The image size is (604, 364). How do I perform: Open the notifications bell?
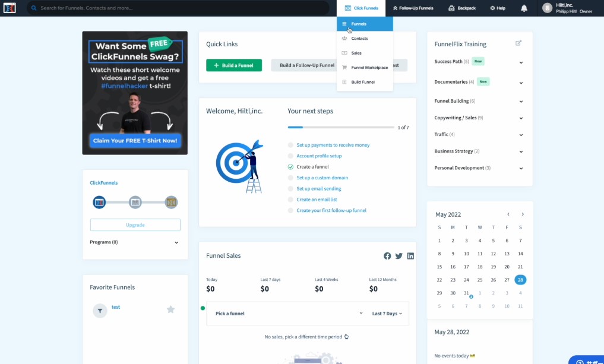[524, 8]
